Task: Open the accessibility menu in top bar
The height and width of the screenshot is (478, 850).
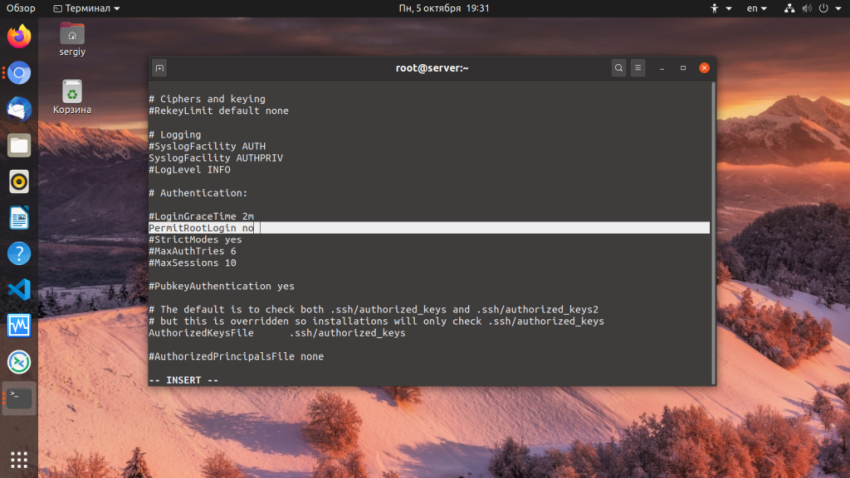Action: click(x=720, y=8)
